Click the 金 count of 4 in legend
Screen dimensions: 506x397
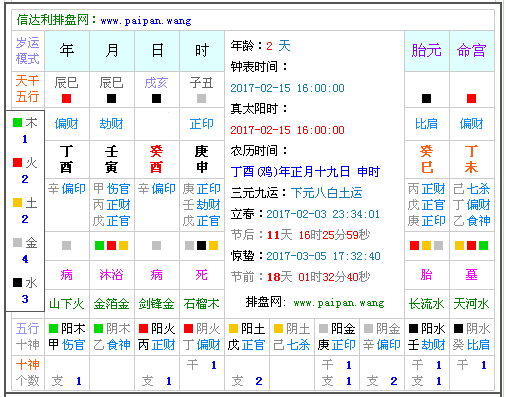coord(25,259)
